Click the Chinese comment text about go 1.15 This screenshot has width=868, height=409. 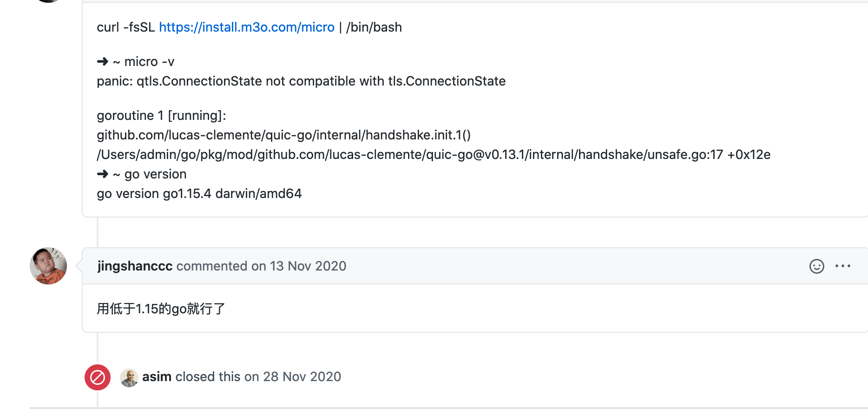[161, 309]
